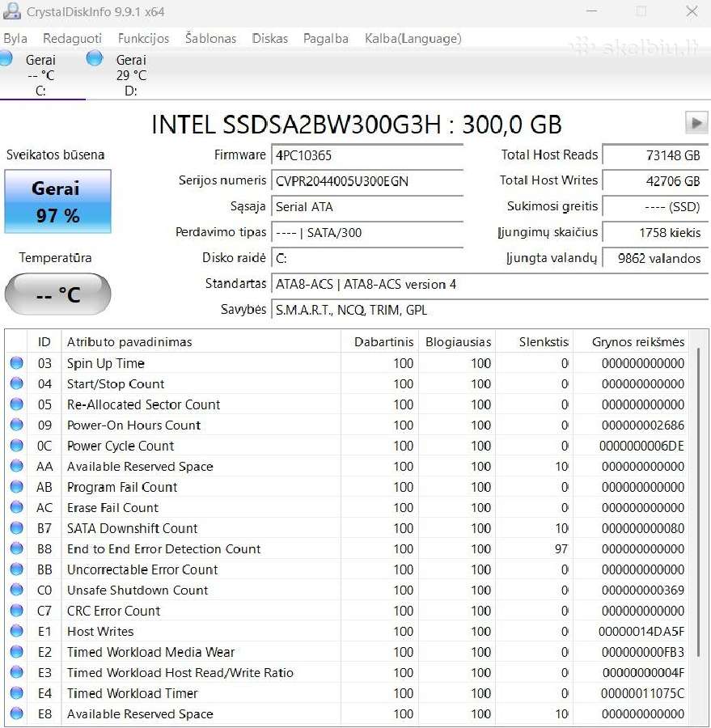This screenshot has width=711, height=728.
Task: Click status dot for CRC Error Count
Action: (x=17, y=611)
